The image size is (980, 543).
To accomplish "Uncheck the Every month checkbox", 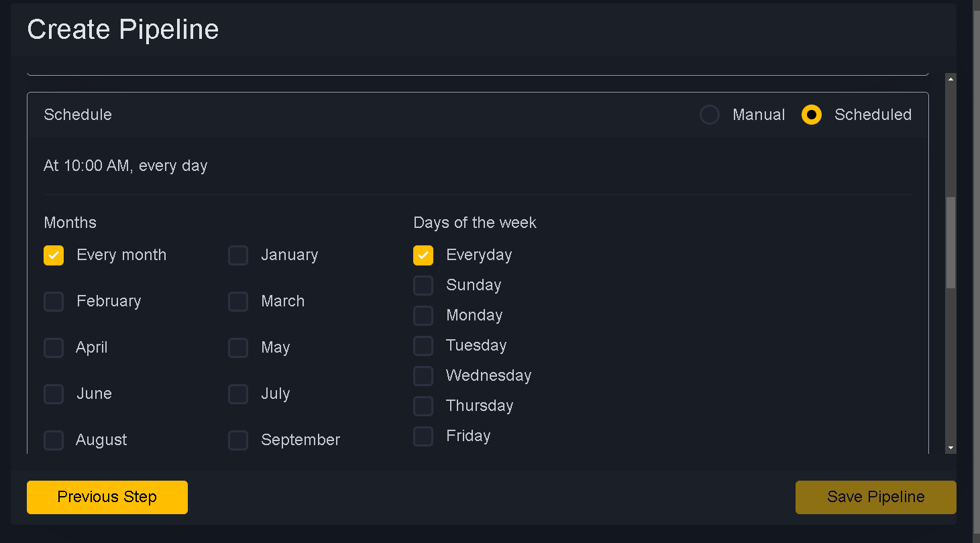I will tap(54, 255).
